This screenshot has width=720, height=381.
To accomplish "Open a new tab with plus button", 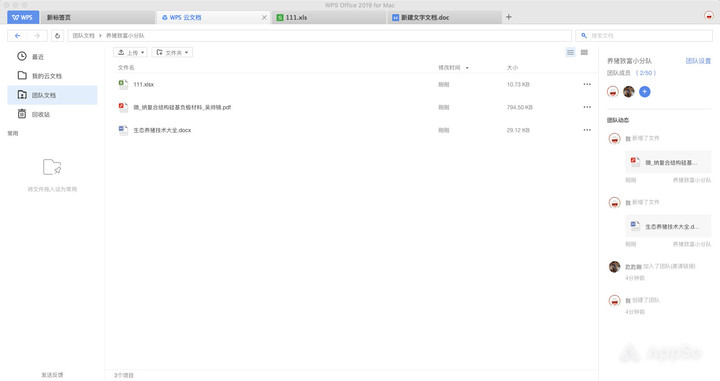I will (x=508, y=17).
